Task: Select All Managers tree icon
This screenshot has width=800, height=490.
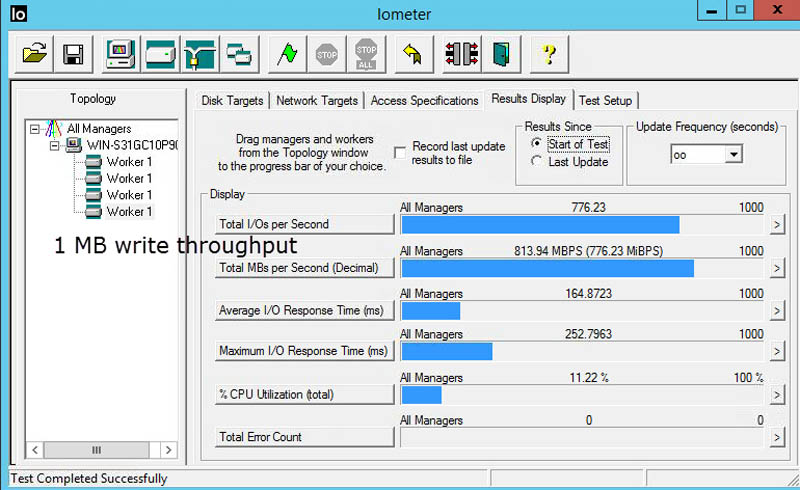Action: (x=53, y=129)
